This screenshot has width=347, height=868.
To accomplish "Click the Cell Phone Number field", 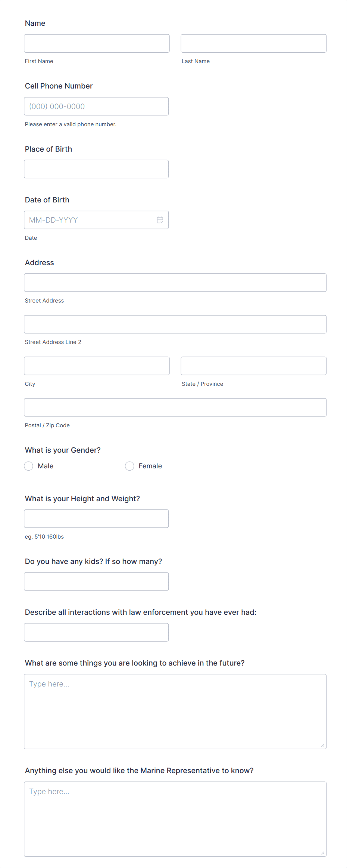I will [x=96, y=106].
